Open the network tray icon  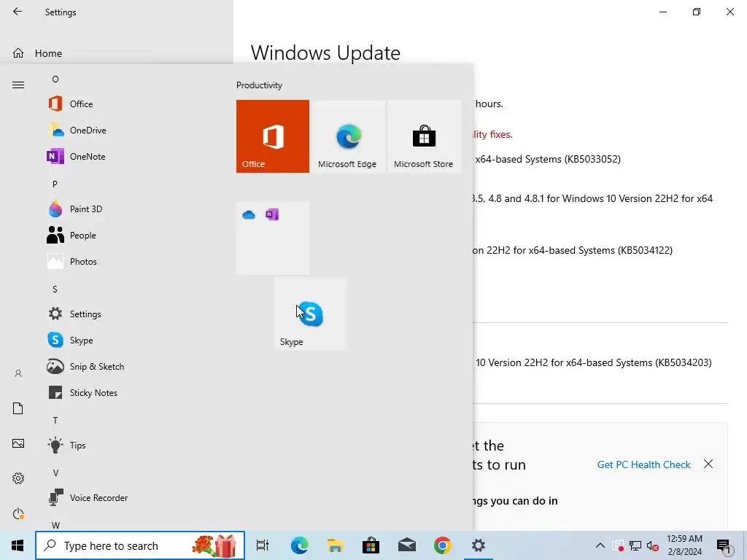tap(635, 545)
